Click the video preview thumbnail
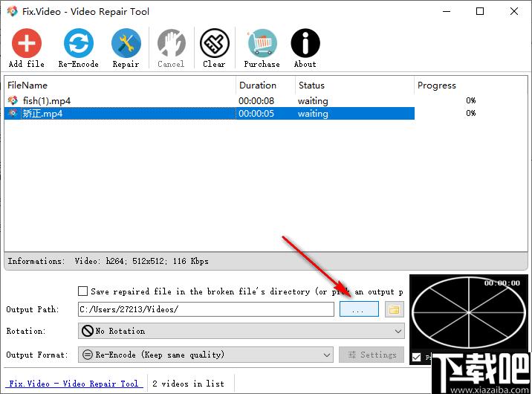The width and height of the screenshot is (532, 394). (469, 312)
